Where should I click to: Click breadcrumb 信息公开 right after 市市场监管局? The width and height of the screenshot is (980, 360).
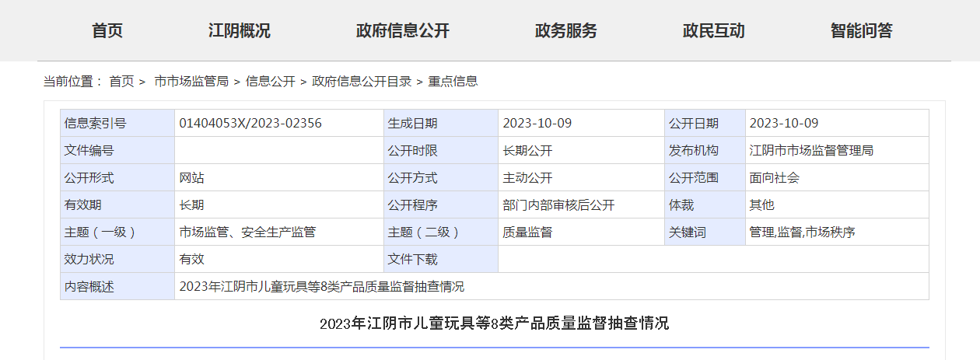click(x=270, y=81)
